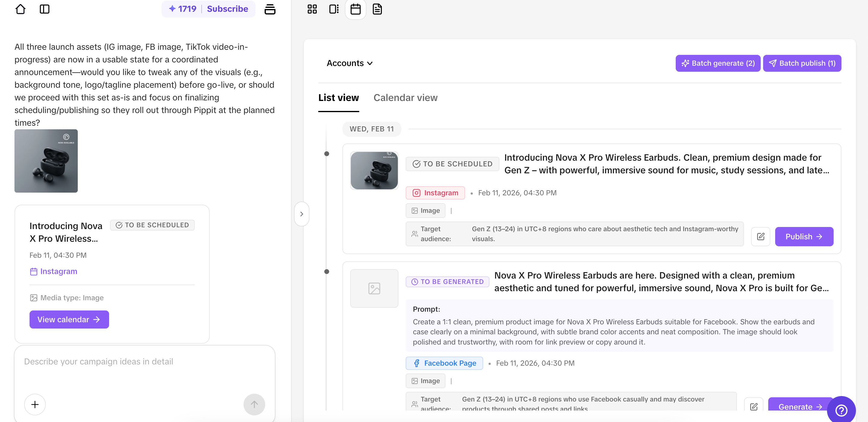Collapse panel with the chevron arrow
Screen dimensions: 868x422
[x=302, y=214]
